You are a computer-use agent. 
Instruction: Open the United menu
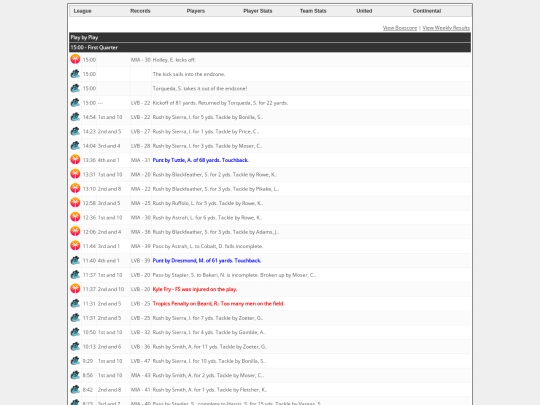tap(364, 11)
